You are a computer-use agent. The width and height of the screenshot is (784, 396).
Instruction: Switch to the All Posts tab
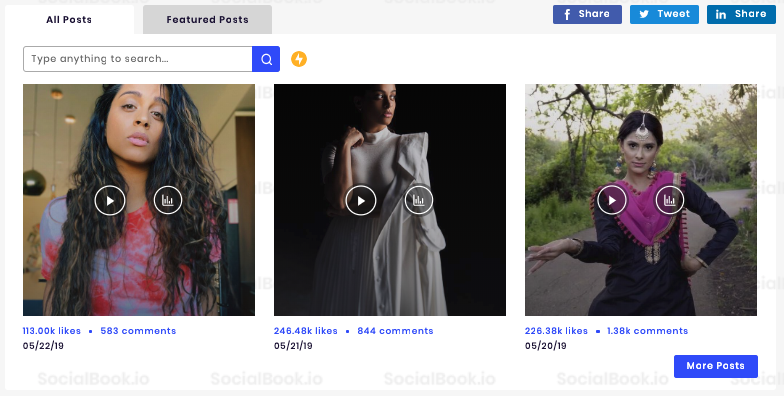69,20
